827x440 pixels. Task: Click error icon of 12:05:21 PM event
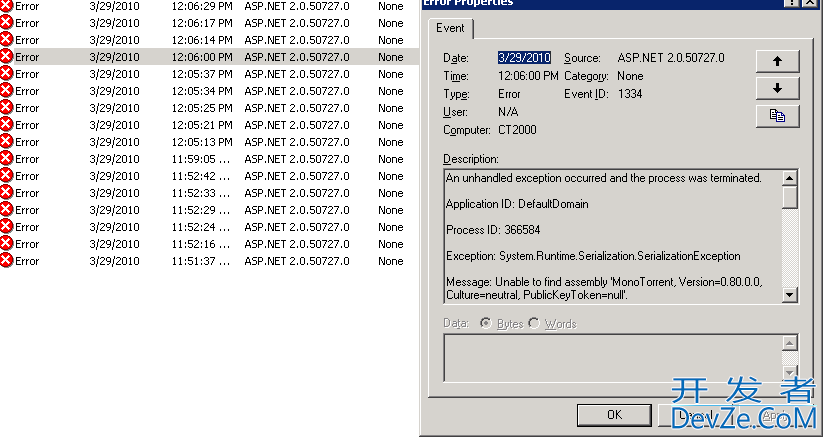tap(6, 125)
